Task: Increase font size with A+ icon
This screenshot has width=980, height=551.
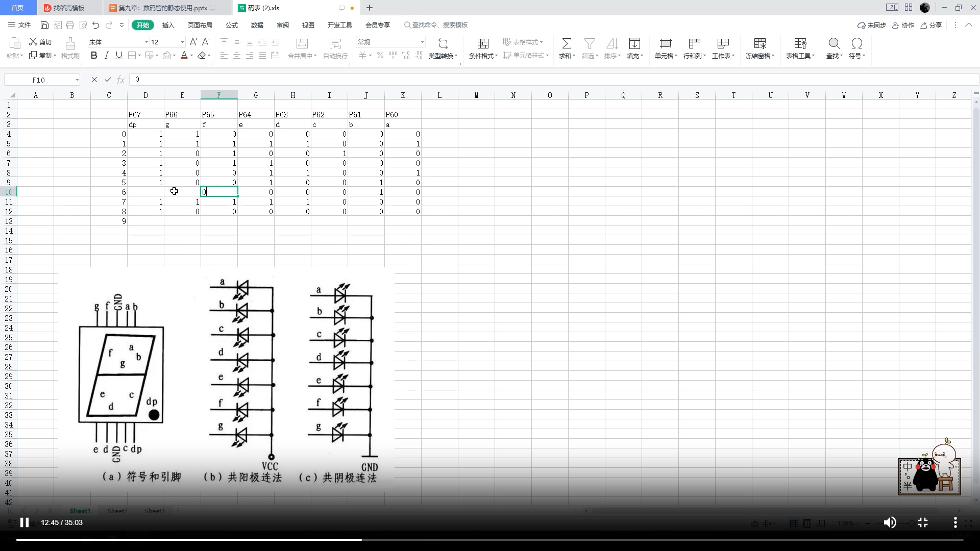Action: pos(193,42)
